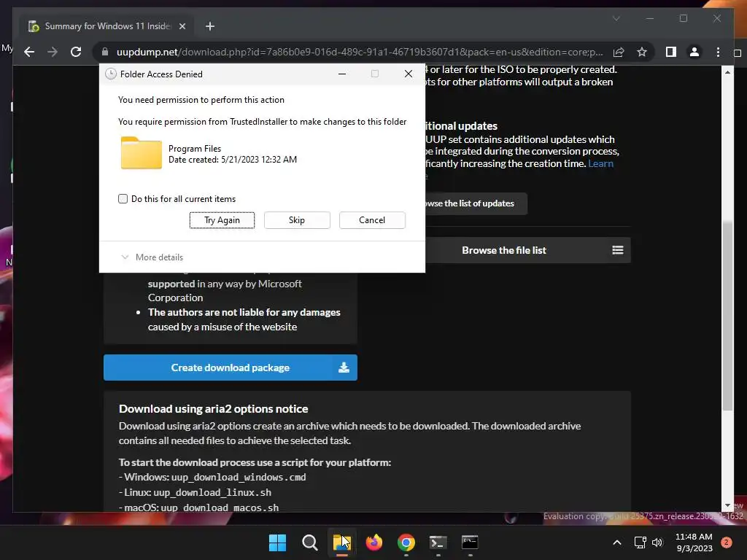The image size is (747, 560).
Task: Show hidden system tray icons
Action: (617, 542)
